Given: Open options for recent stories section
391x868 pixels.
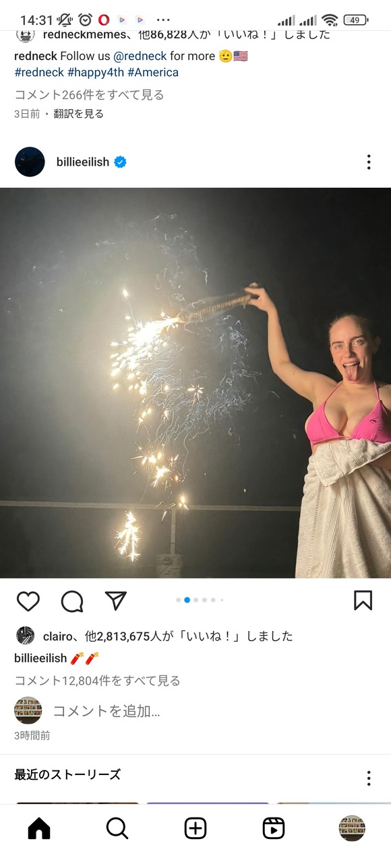Looking at the screenshot, I should pos(369,778).
